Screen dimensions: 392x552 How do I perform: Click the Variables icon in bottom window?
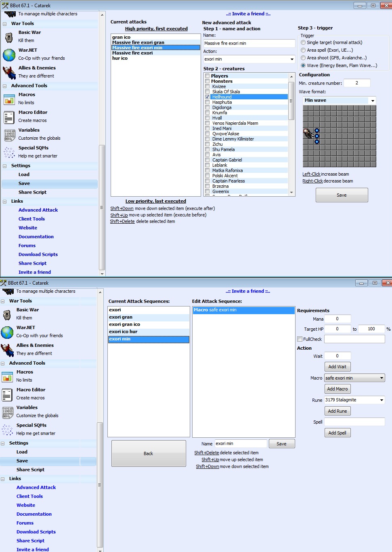(7, 412)
